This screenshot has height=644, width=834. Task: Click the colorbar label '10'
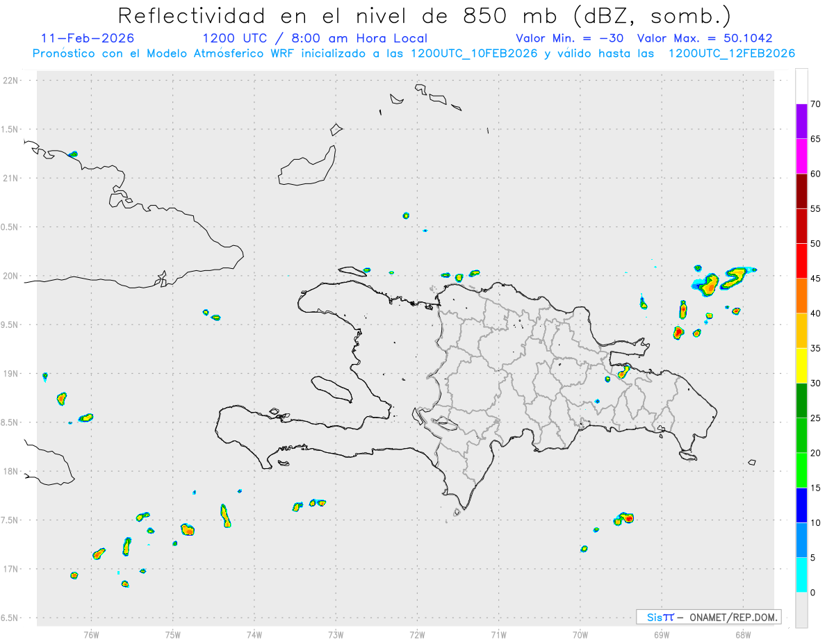point(815,522)
